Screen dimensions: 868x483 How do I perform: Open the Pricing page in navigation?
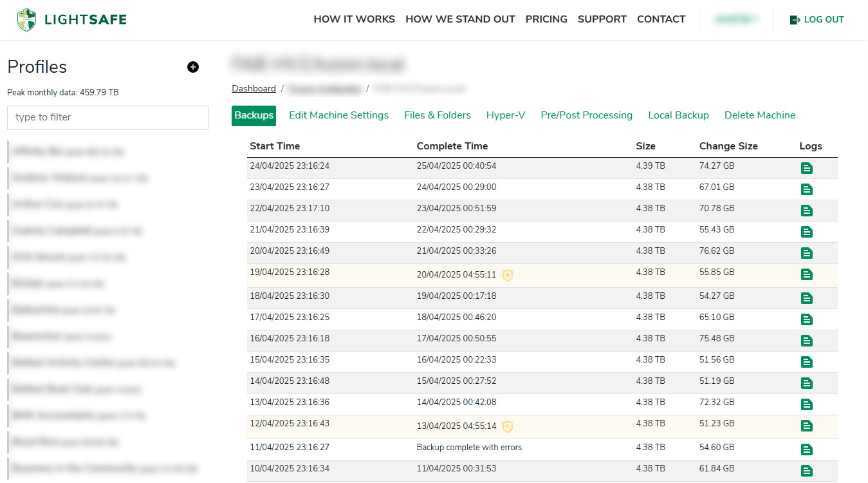coord(546,19)
